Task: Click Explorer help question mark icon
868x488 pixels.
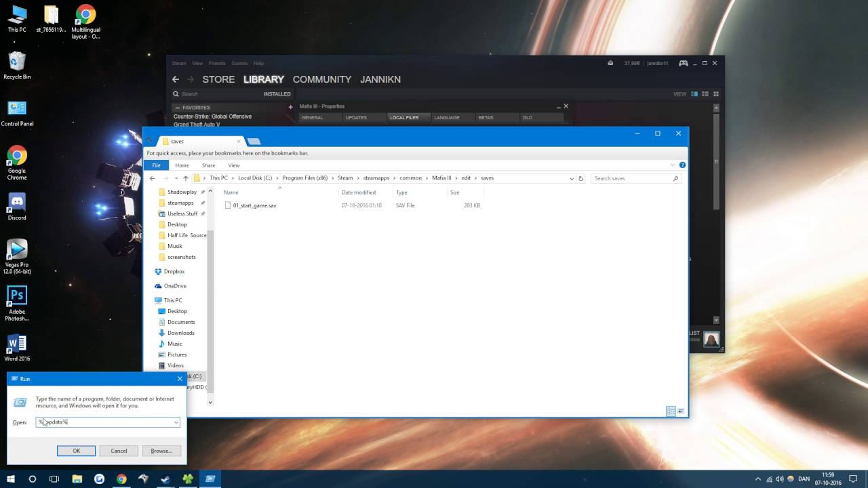Action: [x=682, y=165]
